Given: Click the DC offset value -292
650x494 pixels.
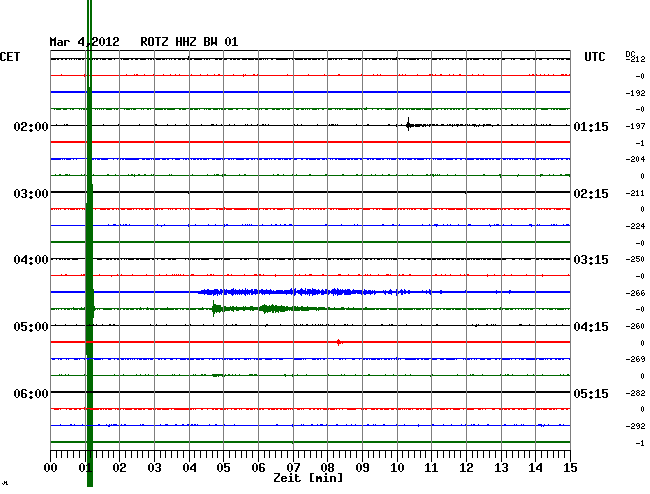Looking at the screenshot, I should (x=635, y=426).
